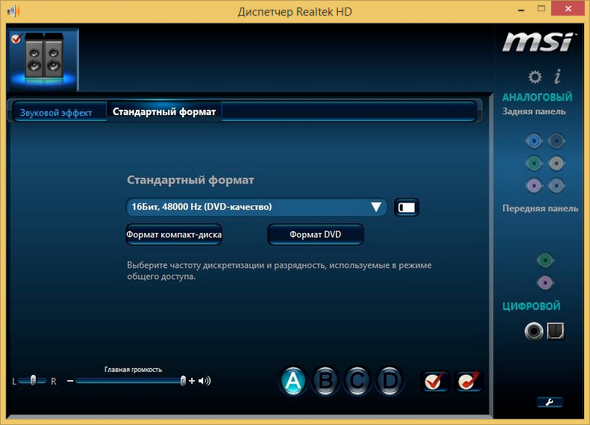
Task: Adjust the Главная громкость volume slider
Action: (131, 381)
